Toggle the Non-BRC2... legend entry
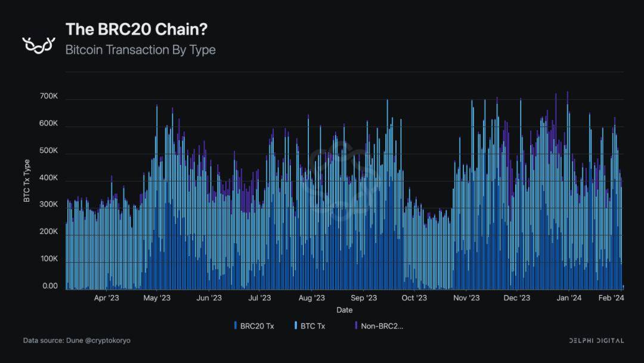 [379, 326]
